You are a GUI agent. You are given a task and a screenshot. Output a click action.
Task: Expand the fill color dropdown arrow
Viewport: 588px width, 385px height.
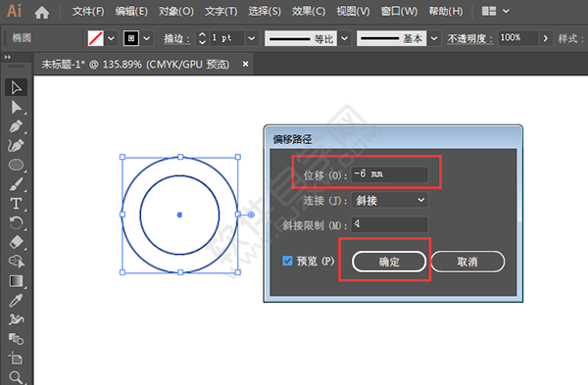click(111, 38)
